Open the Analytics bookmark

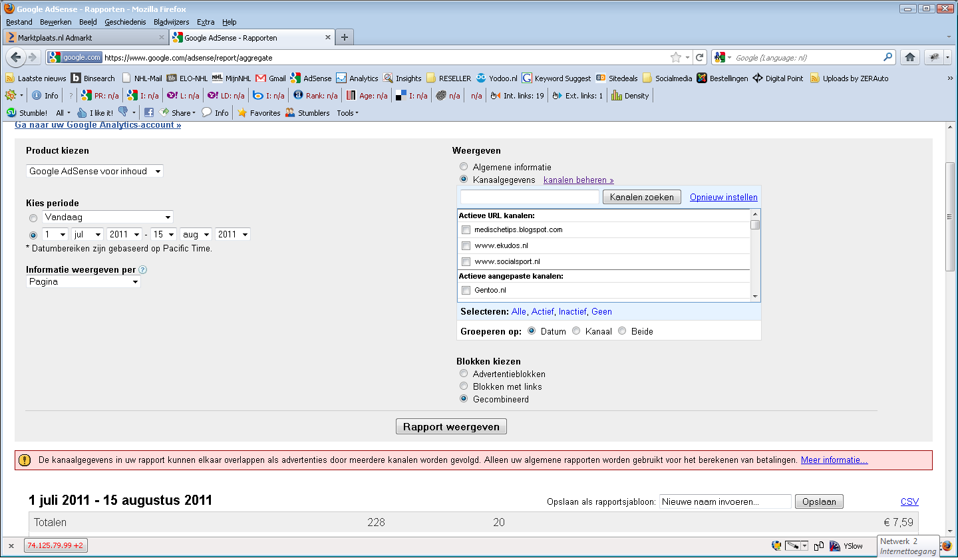[x=357, y=78]
